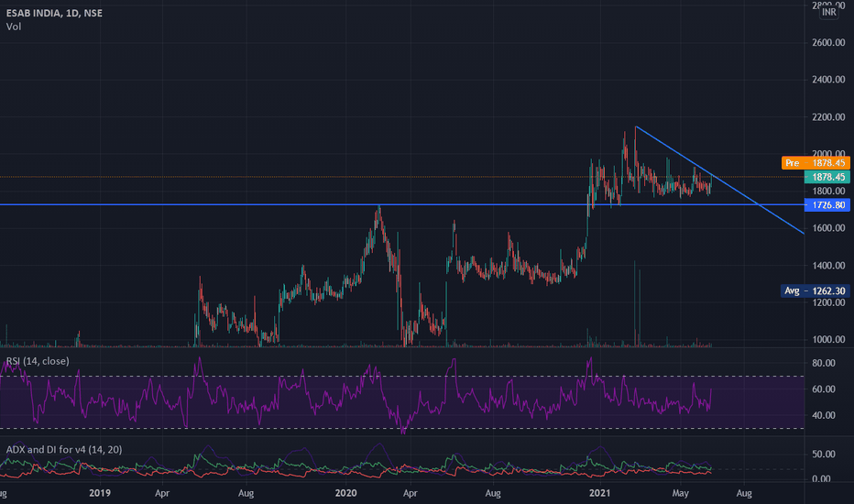The image size is (854, 504).
Task: Click the 40.00 RSI axis label
Action: tap(824, 415)
